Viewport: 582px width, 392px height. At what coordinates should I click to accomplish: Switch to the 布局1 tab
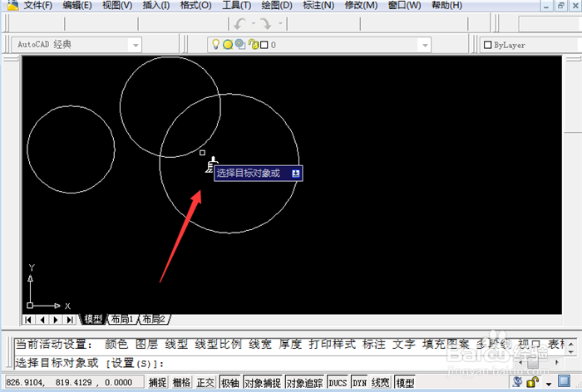122,319
